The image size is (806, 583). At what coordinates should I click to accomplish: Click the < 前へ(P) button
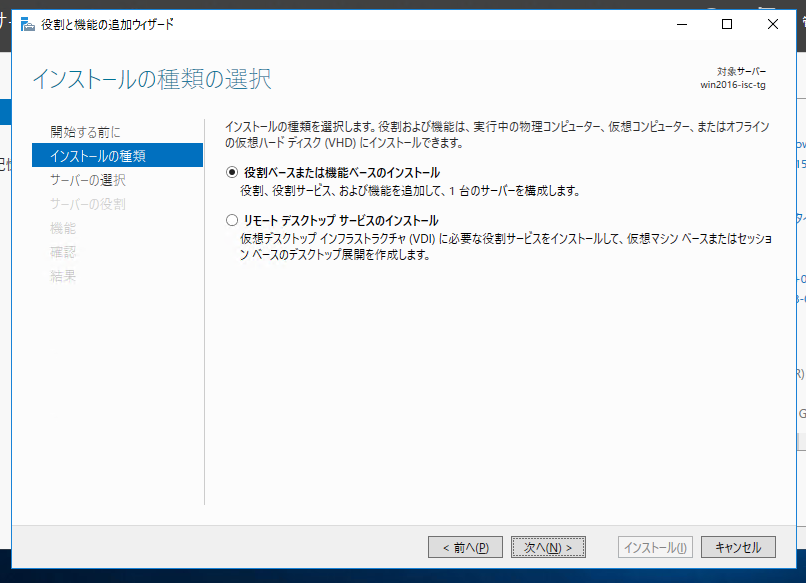point(465,548)
